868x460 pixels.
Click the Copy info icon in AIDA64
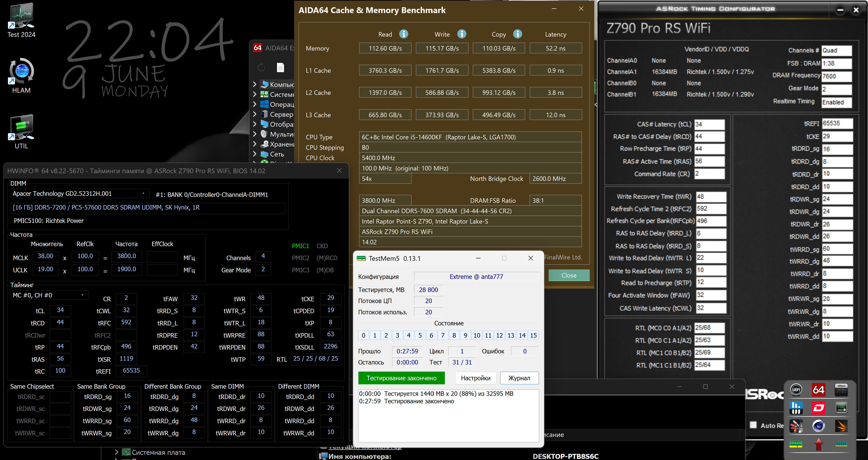(517, 34)
